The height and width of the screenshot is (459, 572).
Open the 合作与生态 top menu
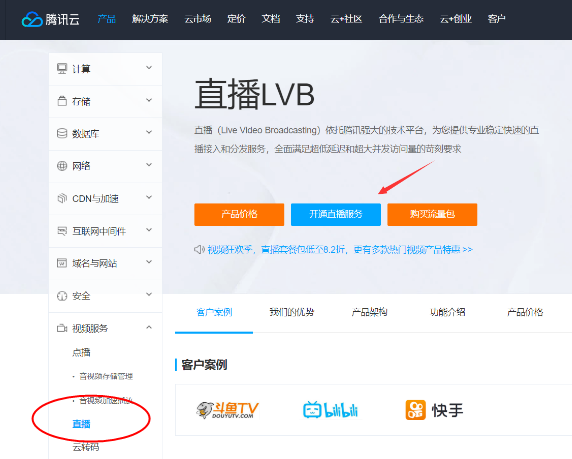(401, 19)
